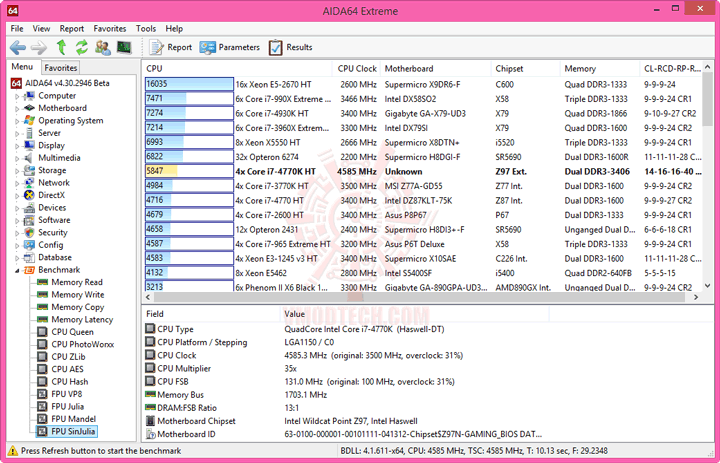Expand the Display tree node
Screen dimensions: 720x463
17,146
